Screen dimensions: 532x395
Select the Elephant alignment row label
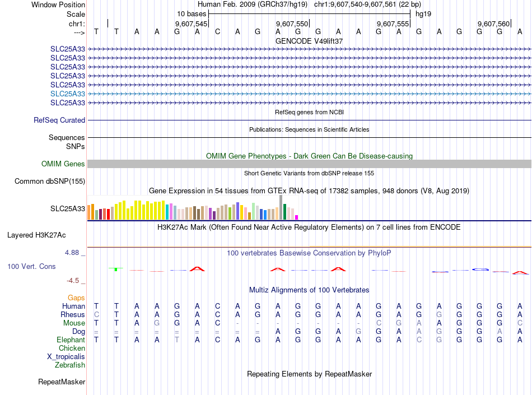click(71, 340)
